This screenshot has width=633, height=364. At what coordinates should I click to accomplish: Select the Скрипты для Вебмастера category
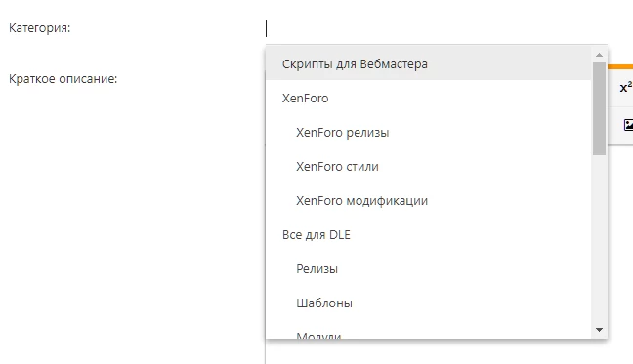click(x=428, y=64)
